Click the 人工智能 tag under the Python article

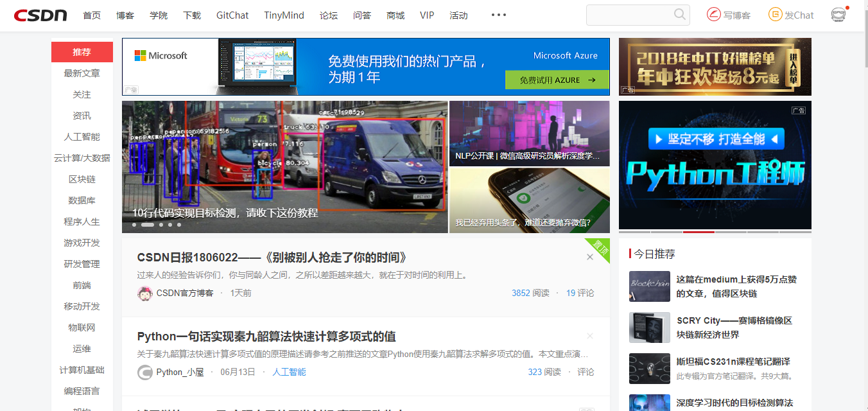[289, 372]
